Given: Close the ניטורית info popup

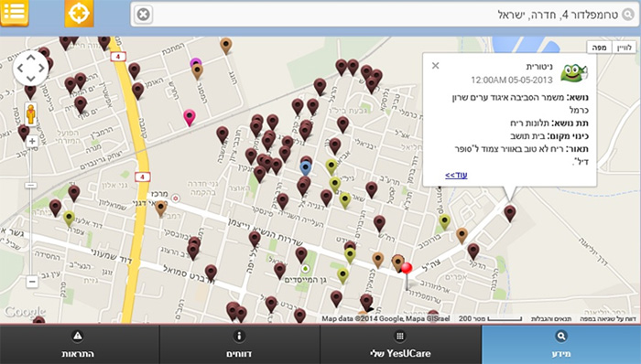Looking at the screenshot, I should (435, 66).
